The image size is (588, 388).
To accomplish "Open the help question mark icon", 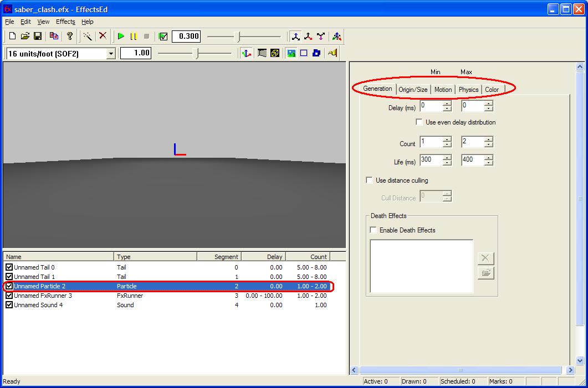I will point(69,37).
